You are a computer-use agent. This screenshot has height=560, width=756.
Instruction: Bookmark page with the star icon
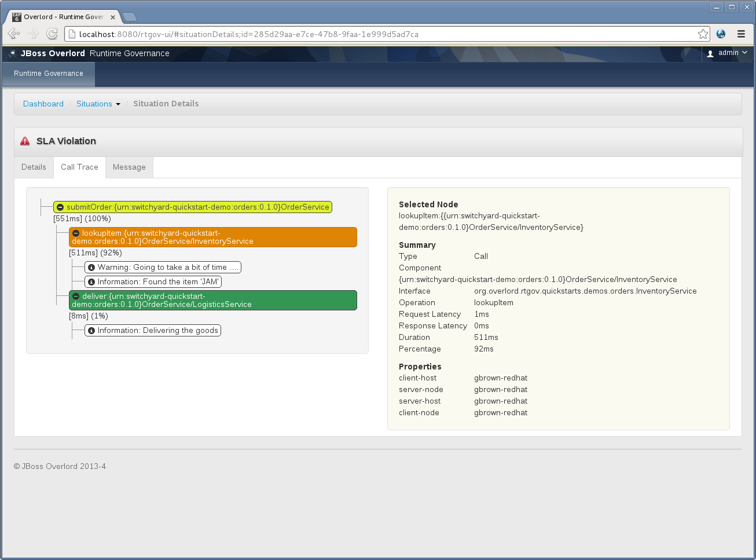pos(703,34)
